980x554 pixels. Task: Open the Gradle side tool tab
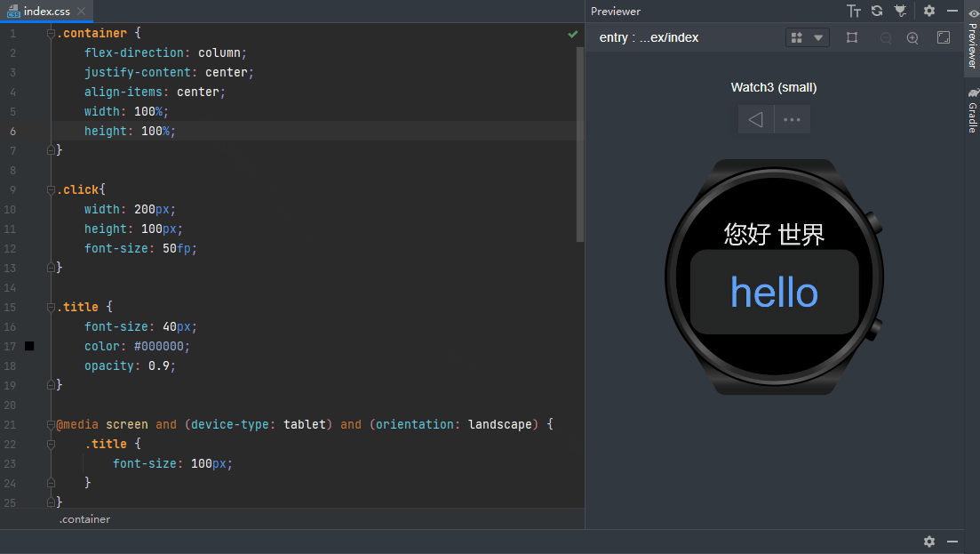[972, 110]
